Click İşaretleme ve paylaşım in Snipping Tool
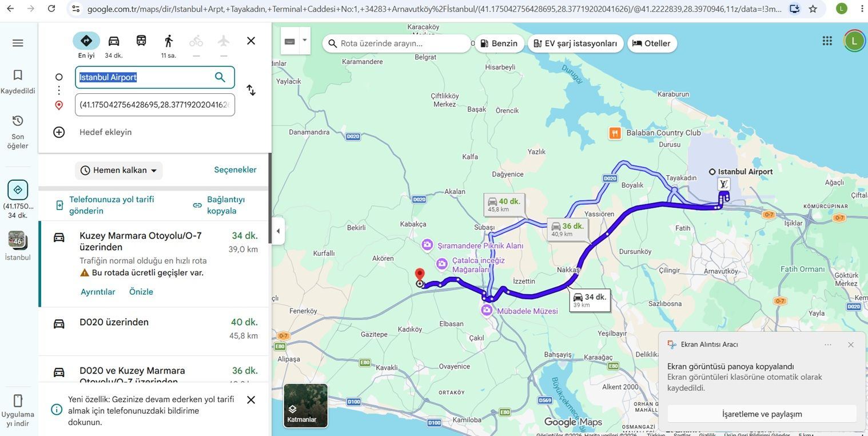This screenshot has width=868, height=436. 762,414
